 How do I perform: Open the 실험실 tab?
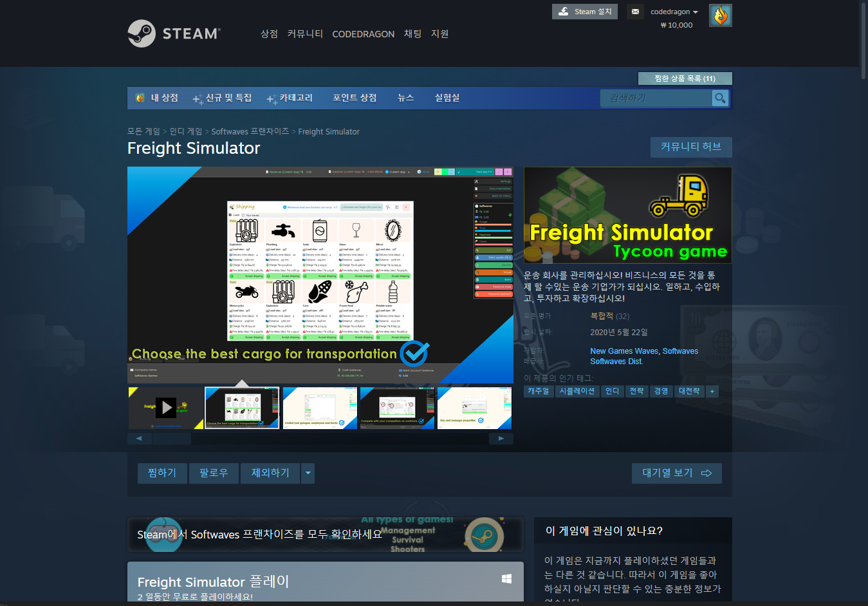[447, 98]
